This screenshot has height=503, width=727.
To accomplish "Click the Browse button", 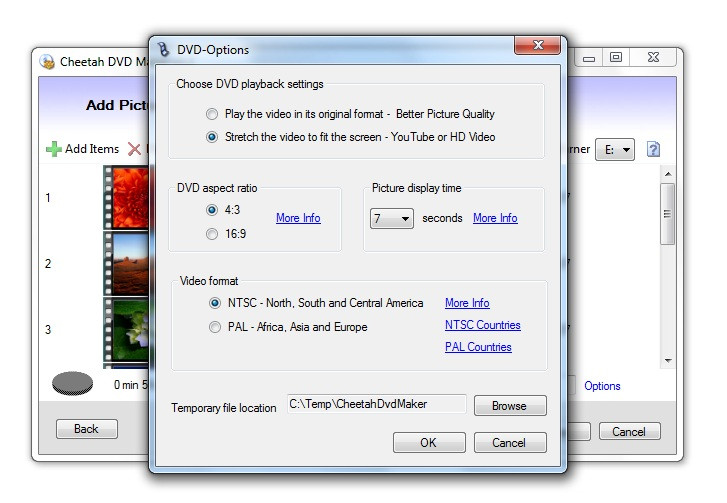I will 510,406.
